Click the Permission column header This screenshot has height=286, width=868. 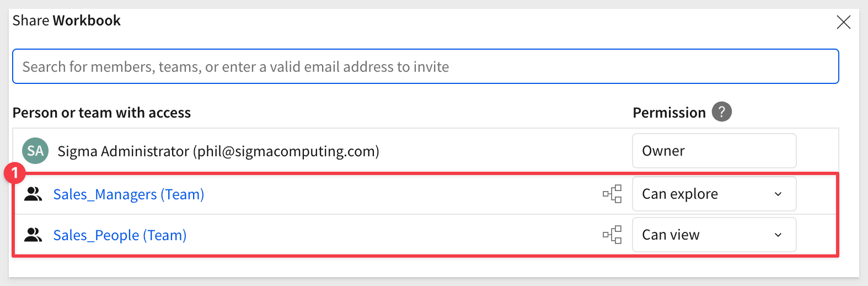669,113
